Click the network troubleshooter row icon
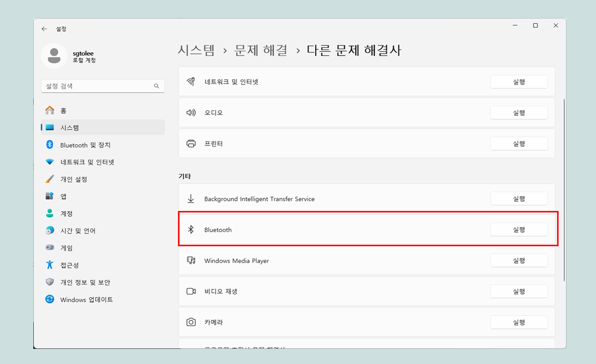 [191, 82]
